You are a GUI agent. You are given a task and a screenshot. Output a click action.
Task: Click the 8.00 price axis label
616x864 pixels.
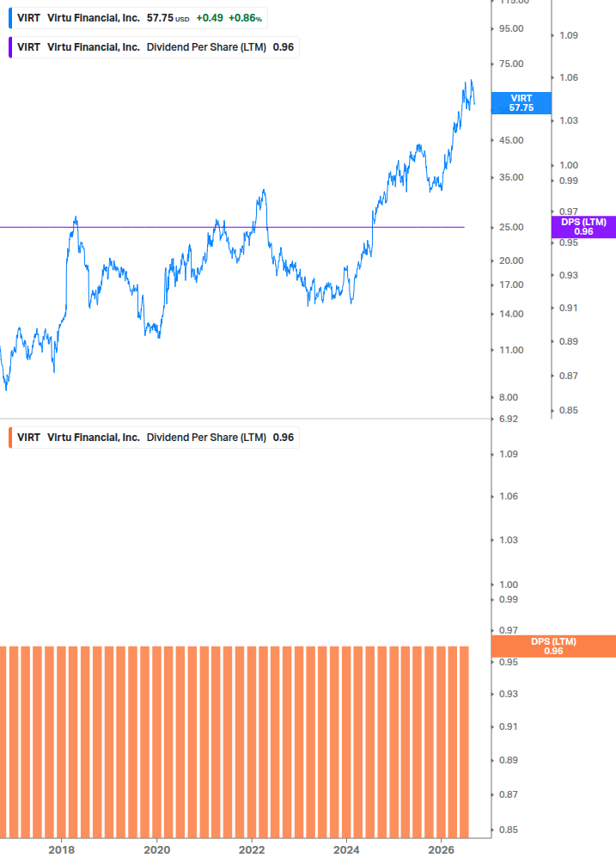click(x=509, y=397)
